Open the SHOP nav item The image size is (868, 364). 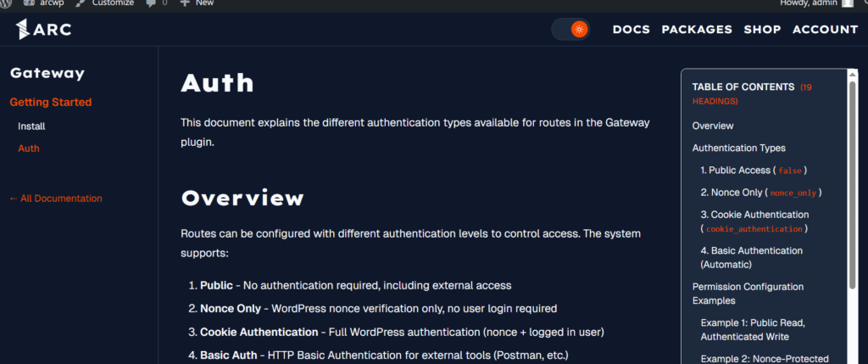[x=762, y=30]
